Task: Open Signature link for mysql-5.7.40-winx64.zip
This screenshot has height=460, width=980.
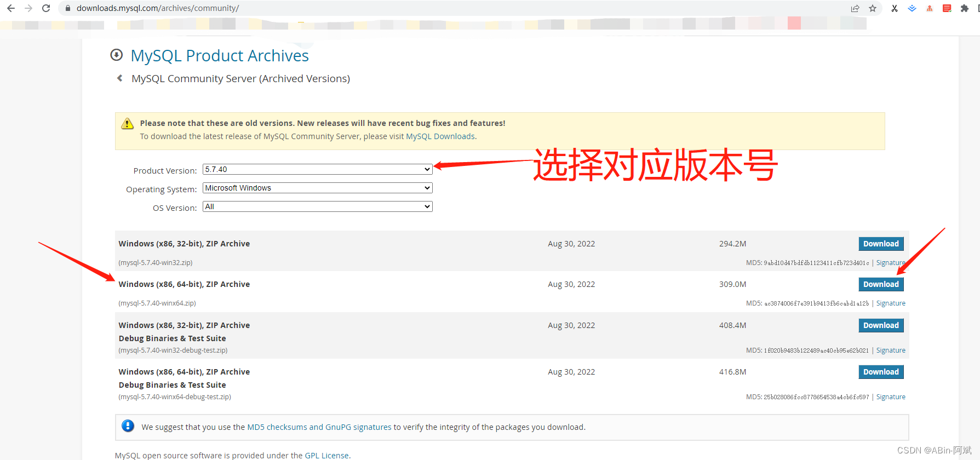Action: click(891, 303)
